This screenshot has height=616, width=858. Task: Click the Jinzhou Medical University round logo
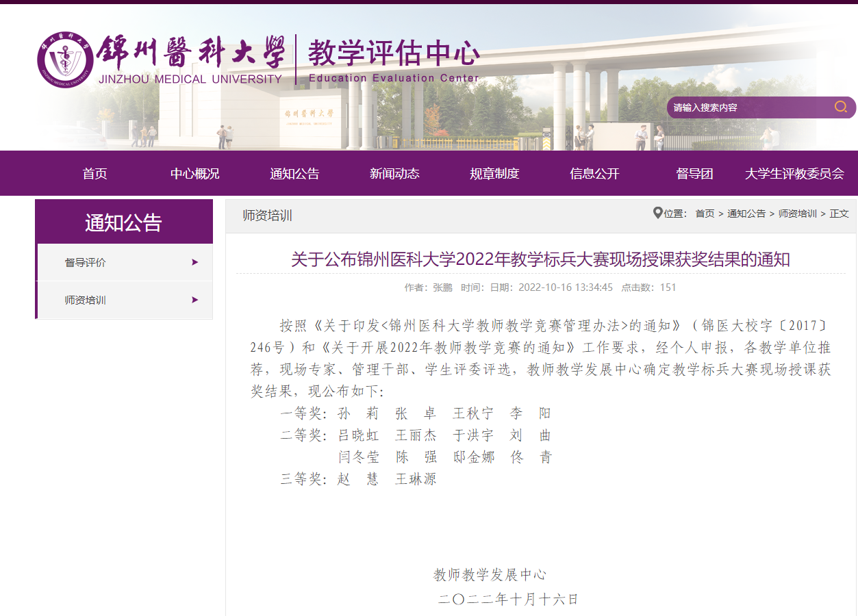(x=65, y=60)
